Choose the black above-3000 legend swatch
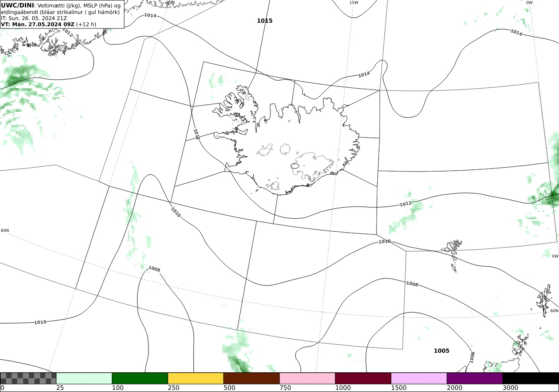Viewport: 559px width, 392px height. coord(531,378)
